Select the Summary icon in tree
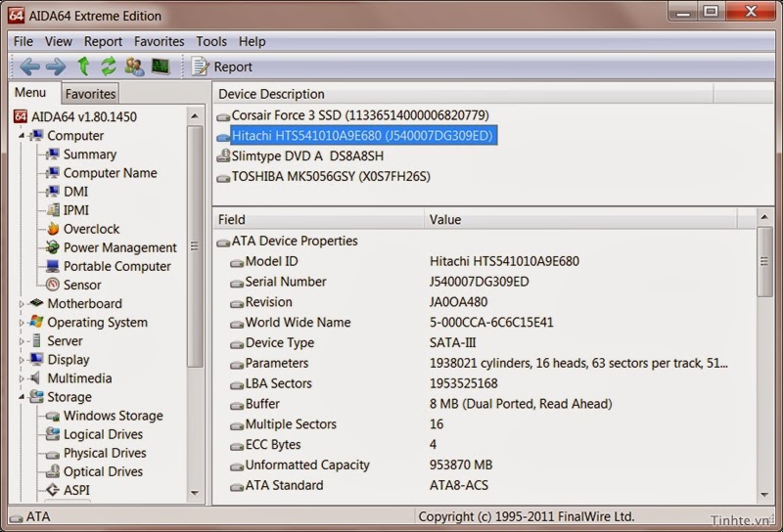Screen dimensions: 783x532 tap(53, 155)
